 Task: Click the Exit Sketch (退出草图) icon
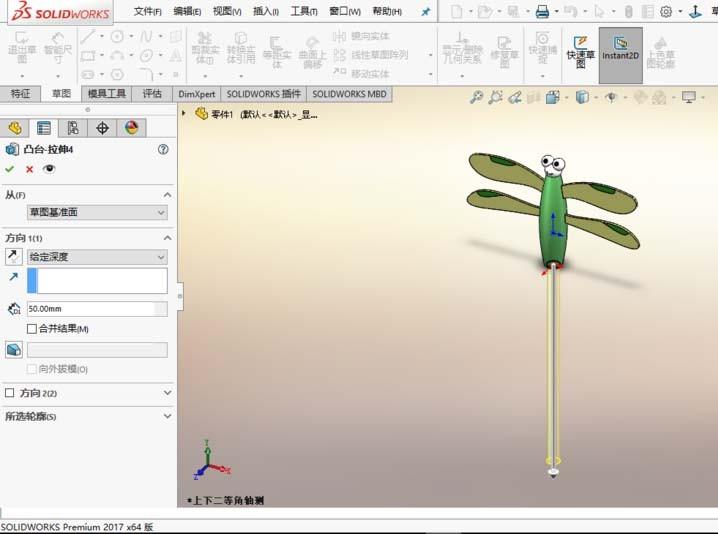click(x=22, y=48)
